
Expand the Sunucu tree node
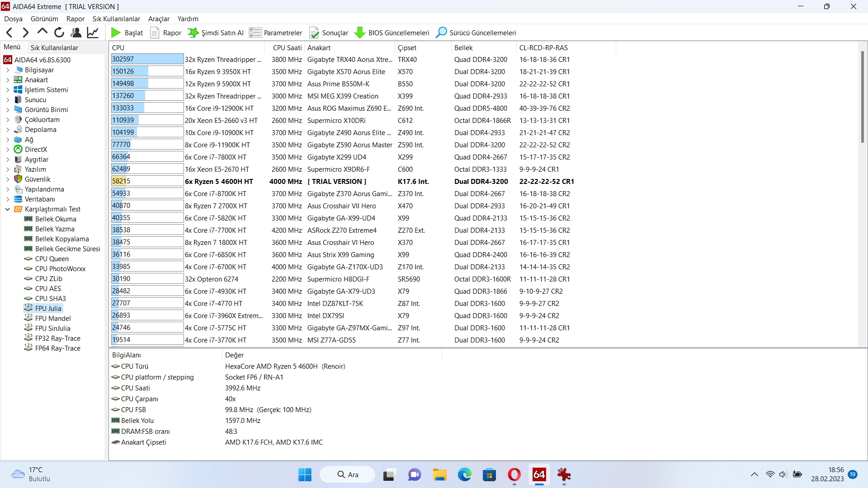click(x=8, y=100)
